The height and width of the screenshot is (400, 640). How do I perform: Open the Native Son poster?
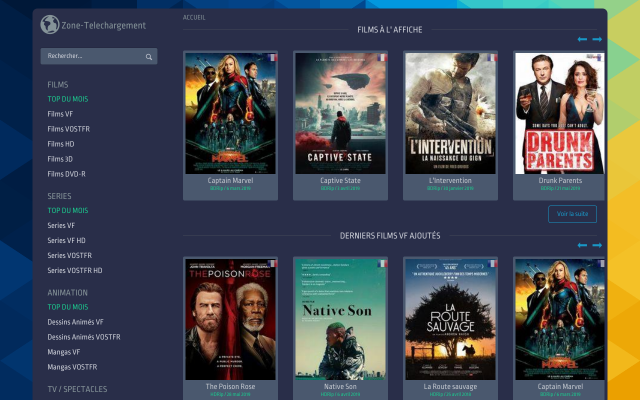340,319
